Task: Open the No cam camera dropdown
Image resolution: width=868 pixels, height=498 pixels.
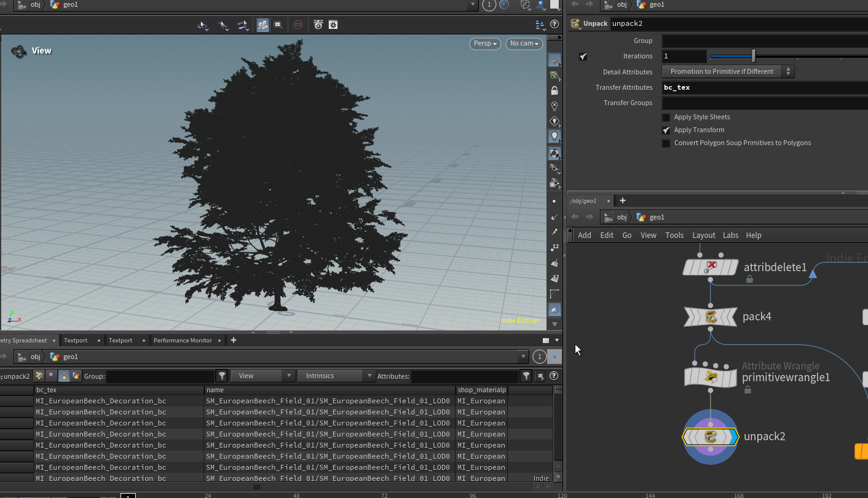Action: coord(524,44)
